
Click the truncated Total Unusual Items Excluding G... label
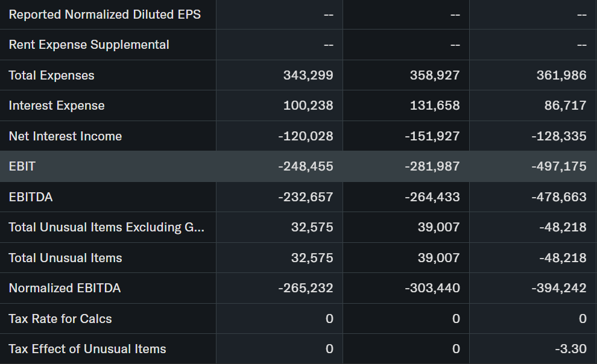click(106, 227)
